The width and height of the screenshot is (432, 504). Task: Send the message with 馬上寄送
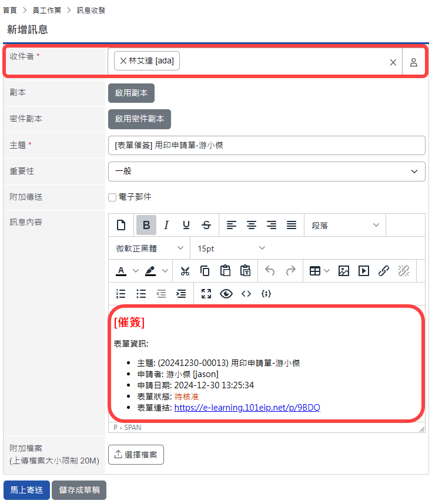click(26, 490)
